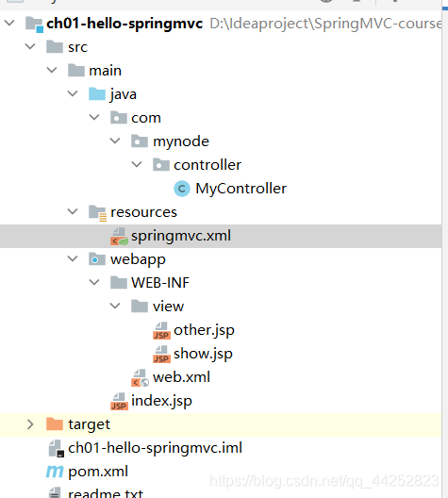Select the other.jsp file name
Screen dimensions: 448x498
(x=204, y=331)
